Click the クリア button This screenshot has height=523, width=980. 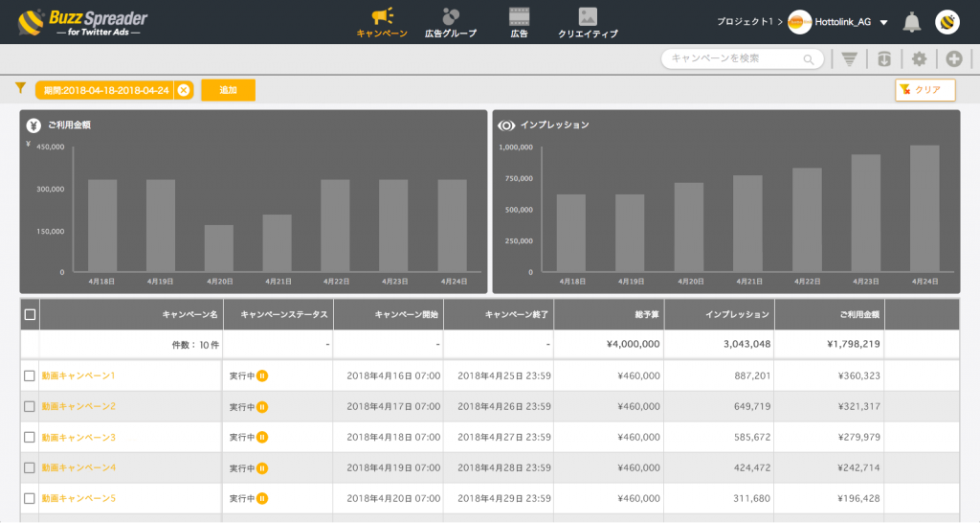[x=925, y=90]
